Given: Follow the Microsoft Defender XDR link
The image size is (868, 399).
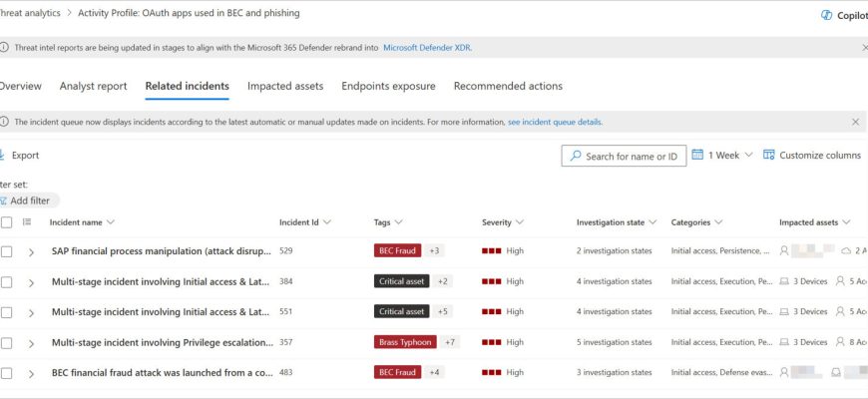Looking at the screenshot, I should tap(427, 48).
